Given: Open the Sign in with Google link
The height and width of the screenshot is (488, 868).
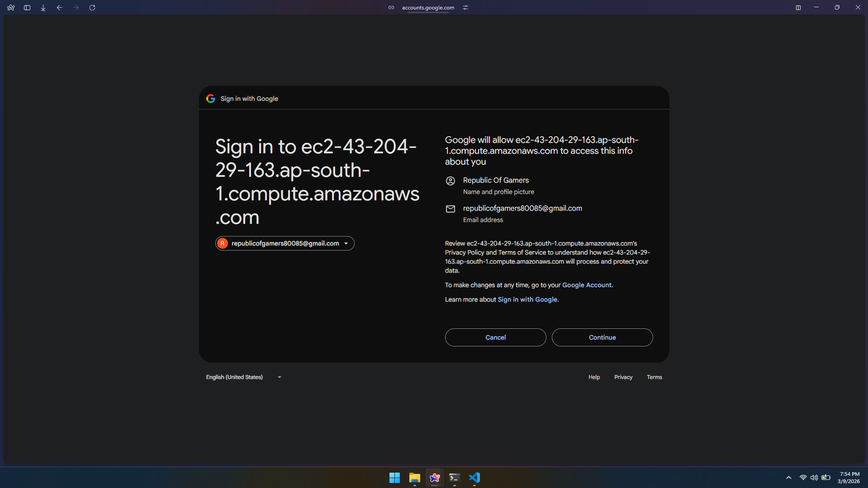Looking at the screenshot, I should [527, 299].
